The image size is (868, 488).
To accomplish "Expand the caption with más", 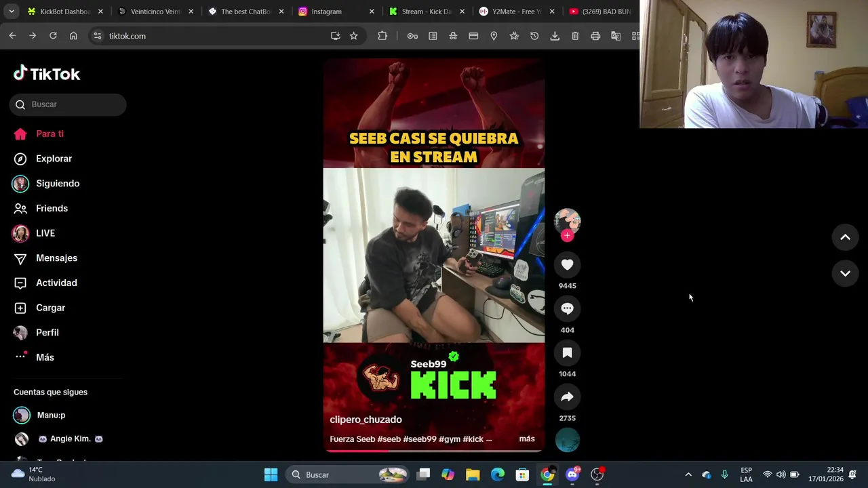I will click(x=527, y=439).
